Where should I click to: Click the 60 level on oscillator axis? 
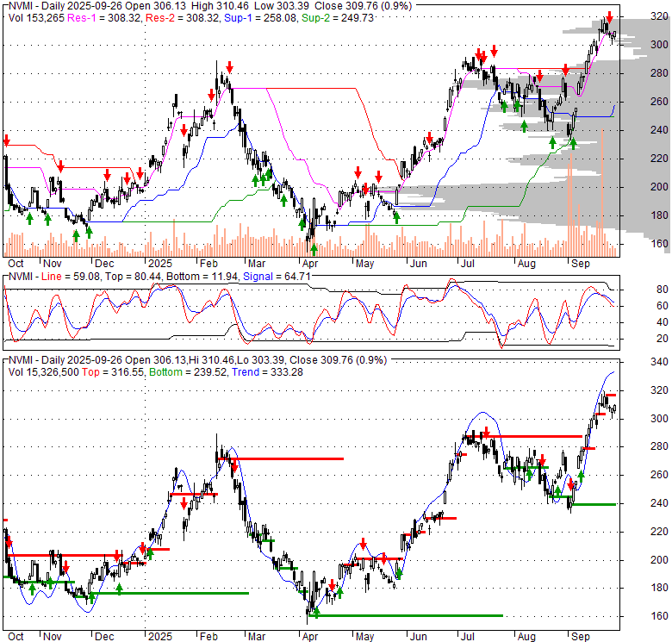(663, 306)
